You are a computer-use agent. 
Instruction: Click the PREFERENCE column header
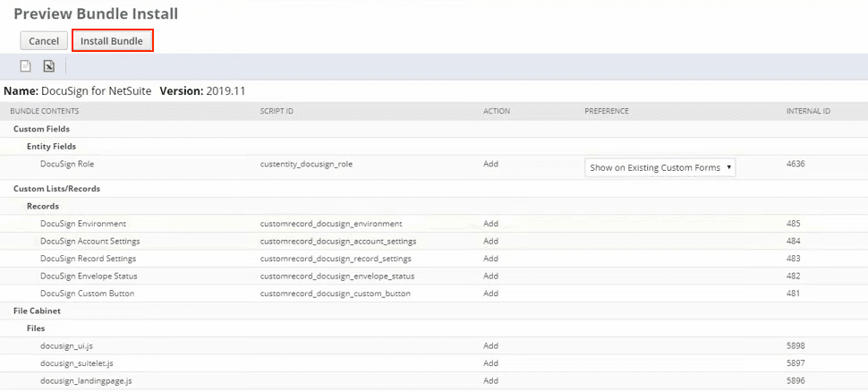pos(607,111)
